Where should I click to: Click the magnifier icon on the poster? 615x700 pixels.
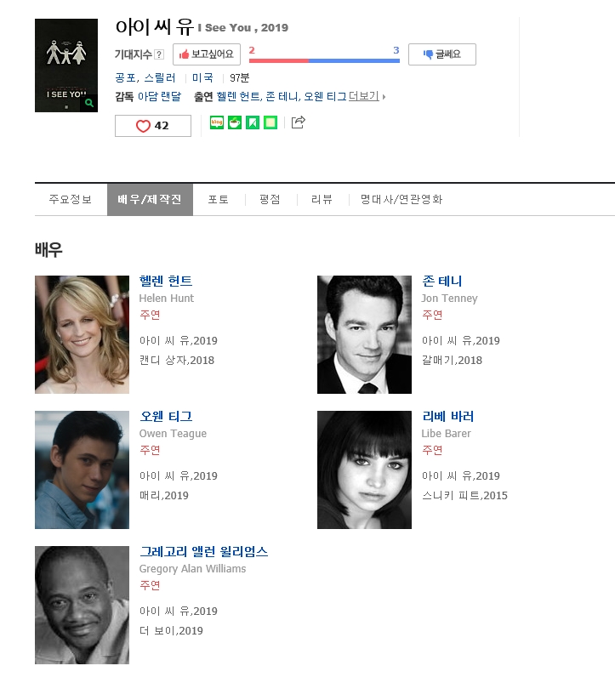coord(89,103)
